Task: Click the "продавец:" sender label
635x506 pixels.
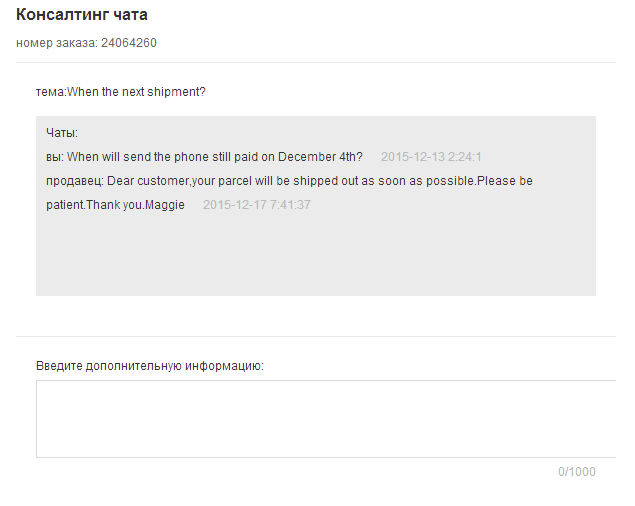Action: pos(74,181)
